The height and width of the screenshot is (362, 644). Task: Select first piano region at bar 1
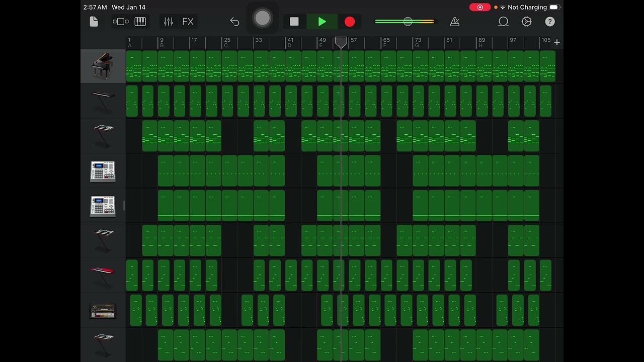pos(134,66)
